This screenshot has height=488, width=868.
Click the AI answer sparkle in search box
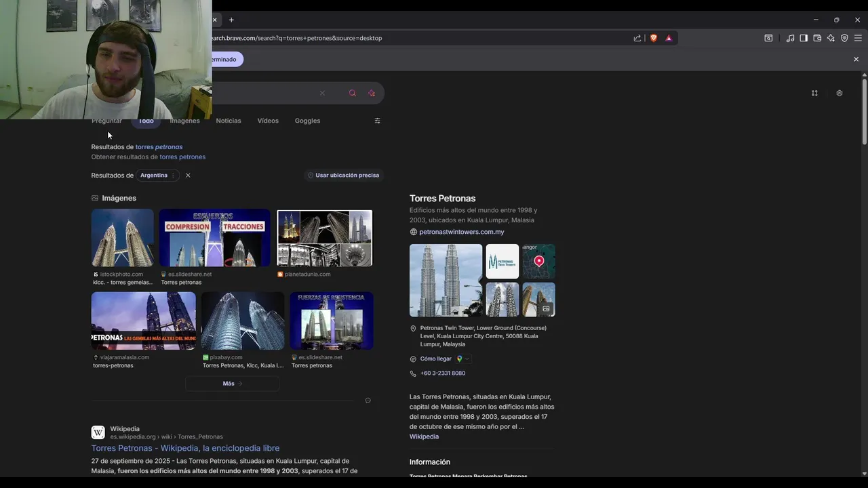(x=372, y=93)
